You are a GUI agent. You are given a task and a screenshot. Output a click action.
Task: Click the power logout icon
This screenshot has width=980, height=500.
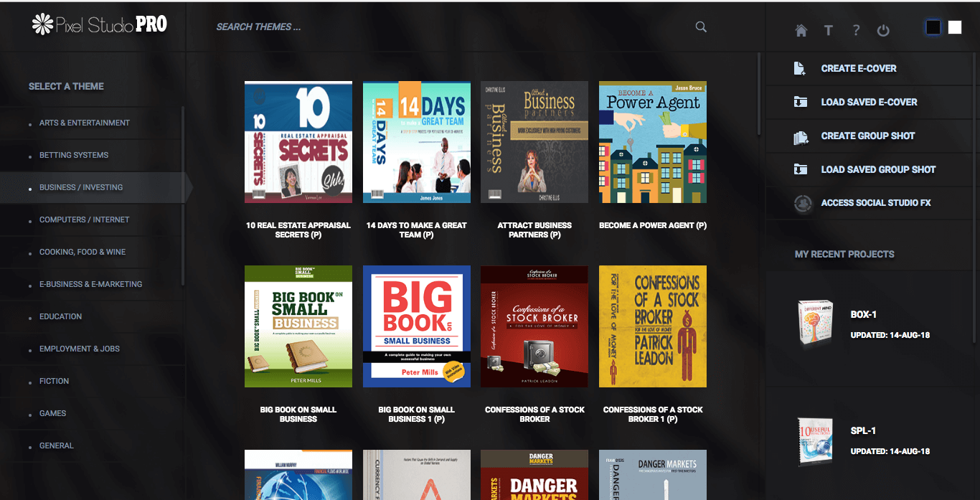point(883,30)
